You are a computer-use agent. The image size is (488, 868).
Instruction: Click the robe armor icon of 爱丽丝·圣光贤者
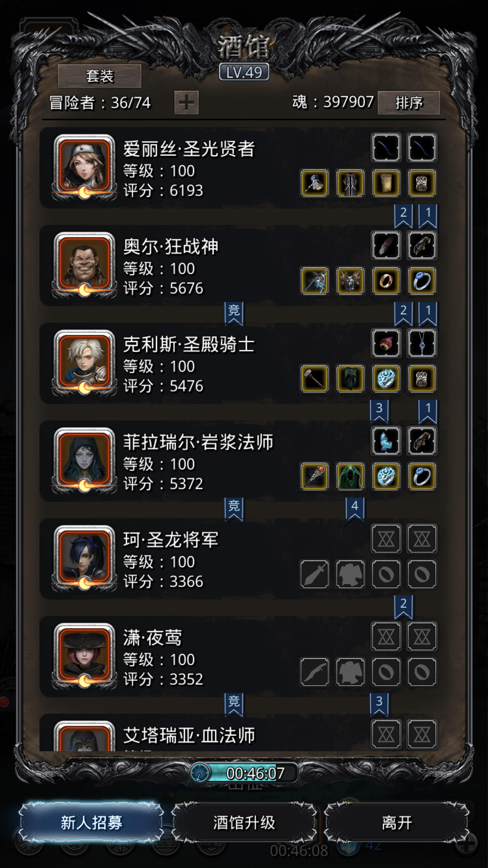tap(350, 183)
